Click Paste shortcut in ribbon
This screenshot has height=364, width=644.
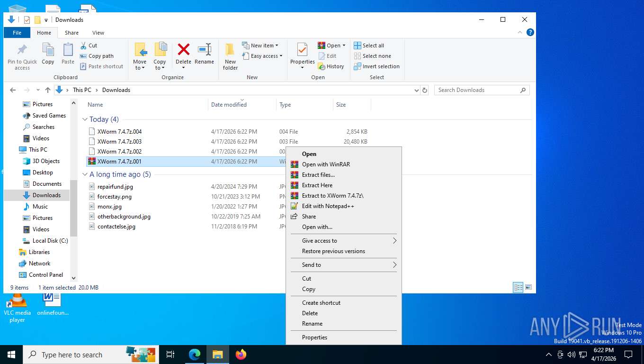(x=101, y=66)
